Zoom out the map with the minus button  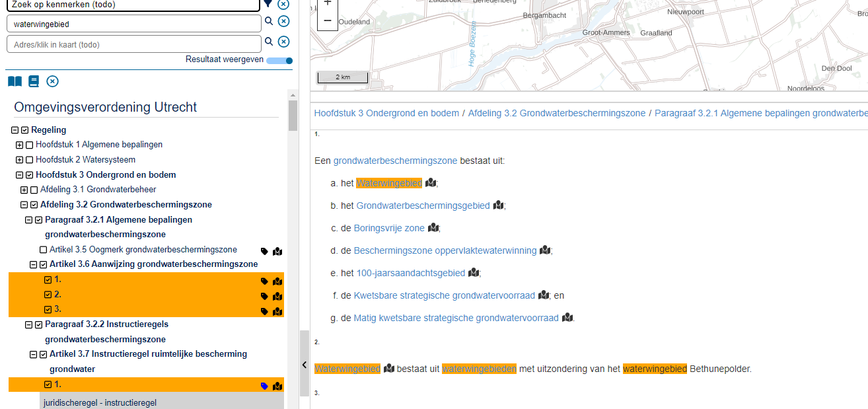328,20
